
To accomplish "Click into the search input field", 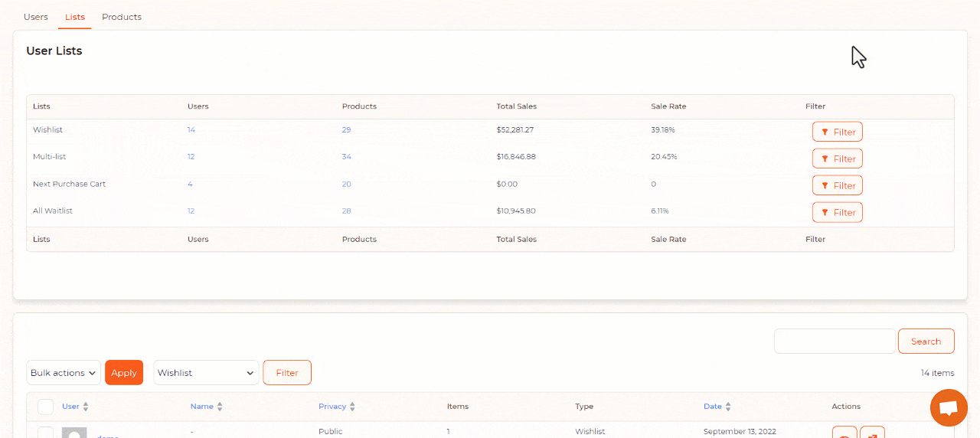I will tap(835, 342).
